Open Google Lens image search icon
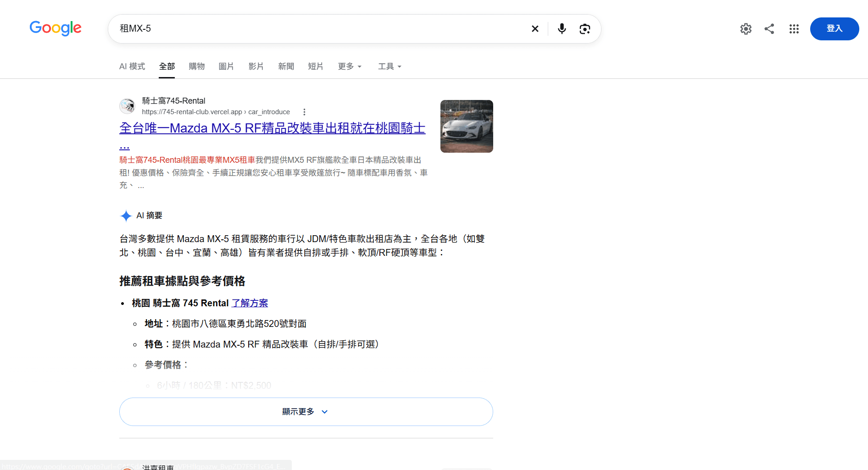This screenshot has height=470, width=868. 584,29
